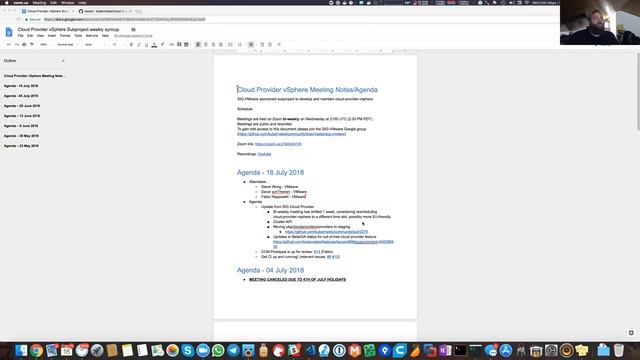
Task: Click the Add comment icon
Action: [x=179, y=44]
